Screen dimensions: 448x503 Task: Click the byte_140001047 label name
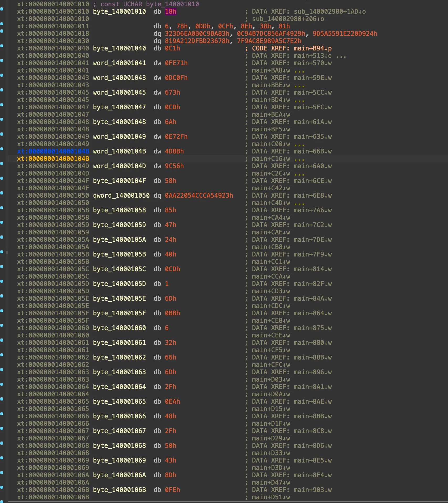[x=119, y=107]
